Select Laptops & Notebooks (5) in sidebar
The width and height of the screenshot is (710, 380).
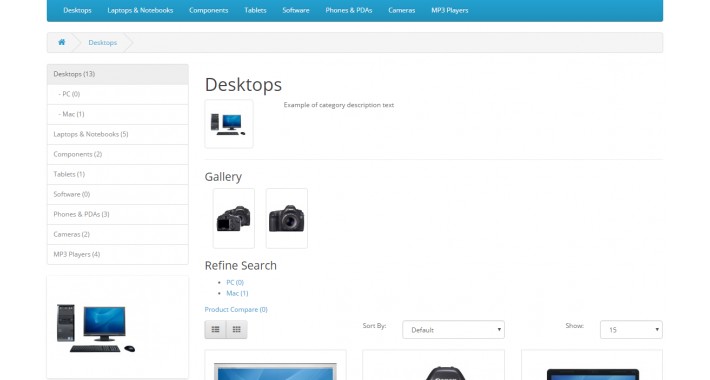[118, 135]
